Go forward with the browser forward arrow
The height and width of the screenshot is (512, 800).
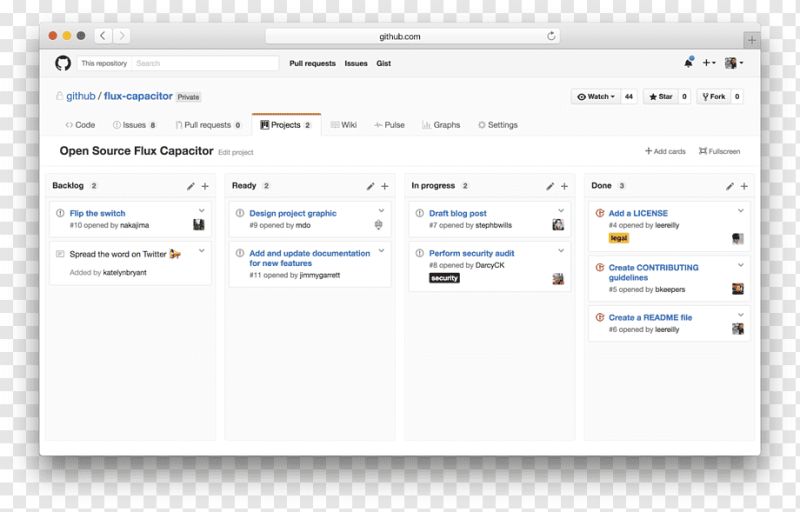click(x=121, y=36)
